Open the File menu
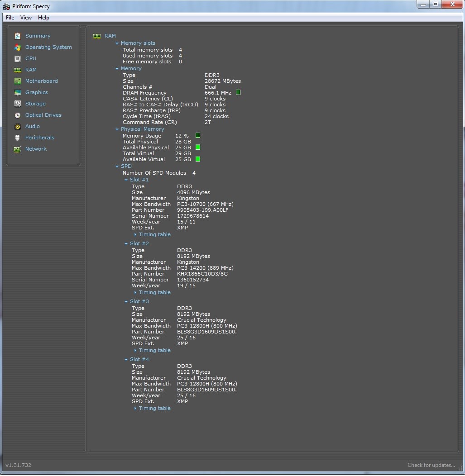 10,18
